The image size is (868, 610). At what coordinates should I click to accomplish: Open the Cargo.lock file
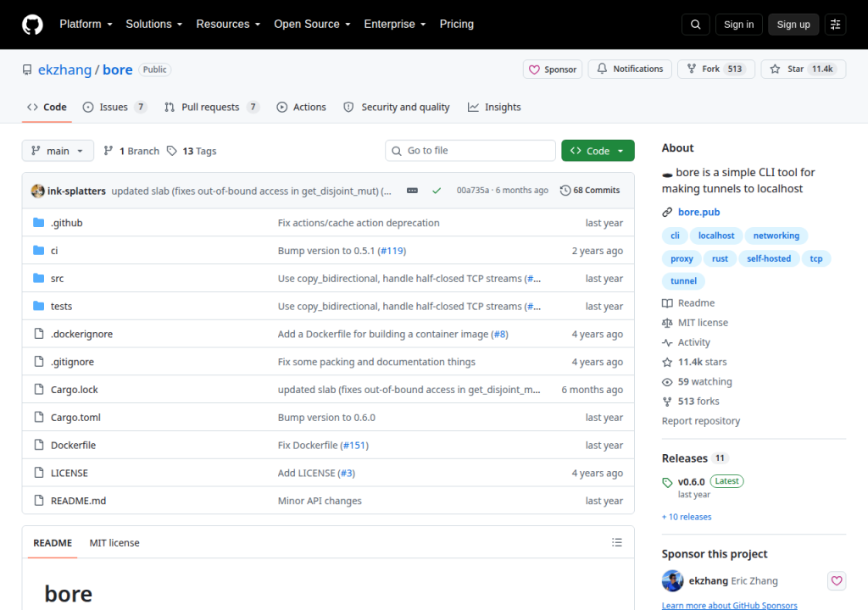[x=75, y=390]
